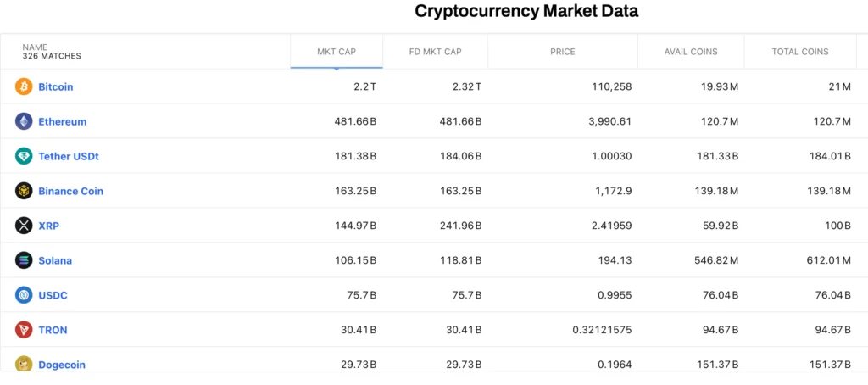Click the TRON logo icon

[24, 330]
